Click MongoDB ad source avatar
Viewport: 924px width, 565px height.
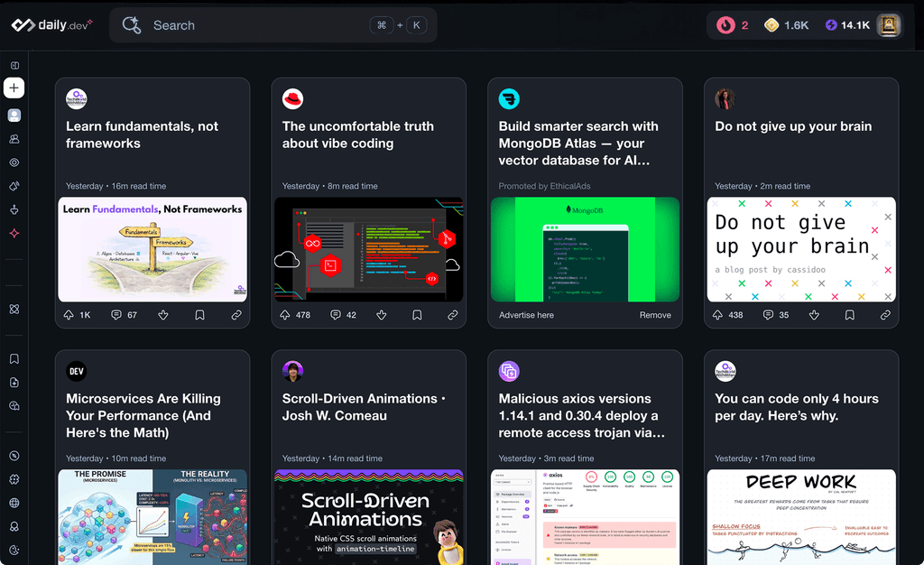pos(509,99)
